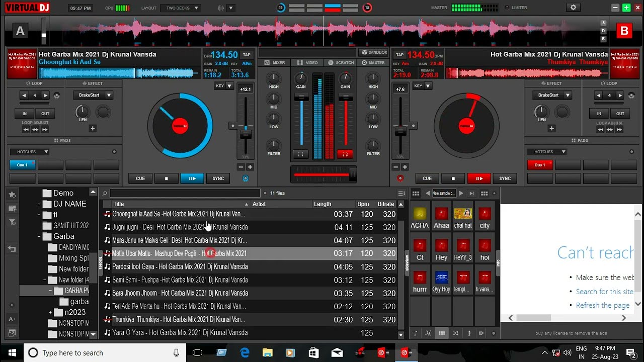The width and height of the screenshot is (644, 362).
Task: Switch to the MASTER tab
Action: 373,63
